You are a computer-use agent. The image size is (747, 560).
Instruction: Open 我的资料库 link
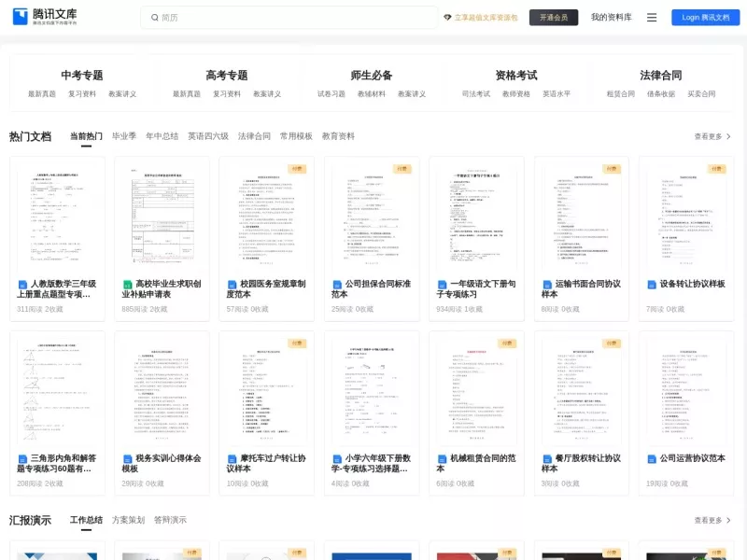(x=612, y=17)
